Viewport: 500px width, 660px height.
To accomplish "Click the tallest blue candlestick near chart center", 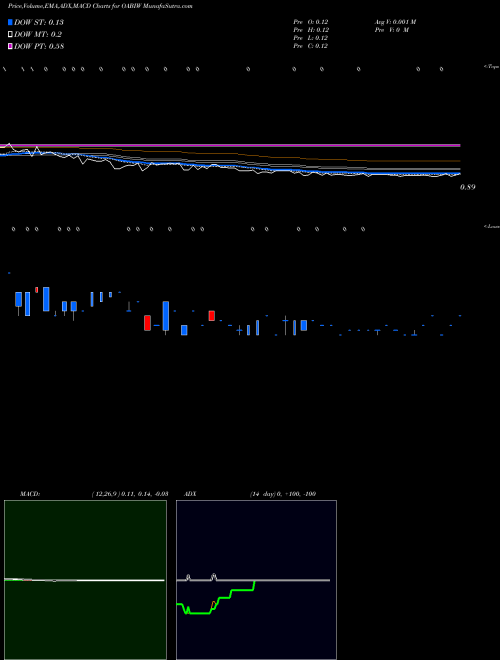I will [166, 316].
